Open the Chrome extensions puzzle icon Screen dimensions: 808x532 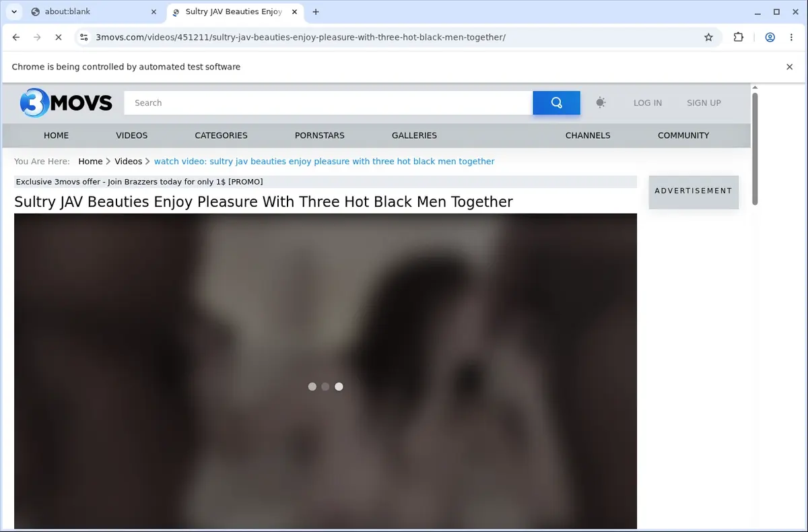[739, 38]
